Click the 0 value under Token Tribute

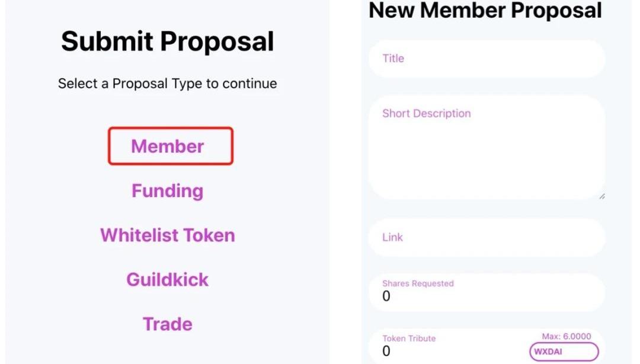[386, 351]
